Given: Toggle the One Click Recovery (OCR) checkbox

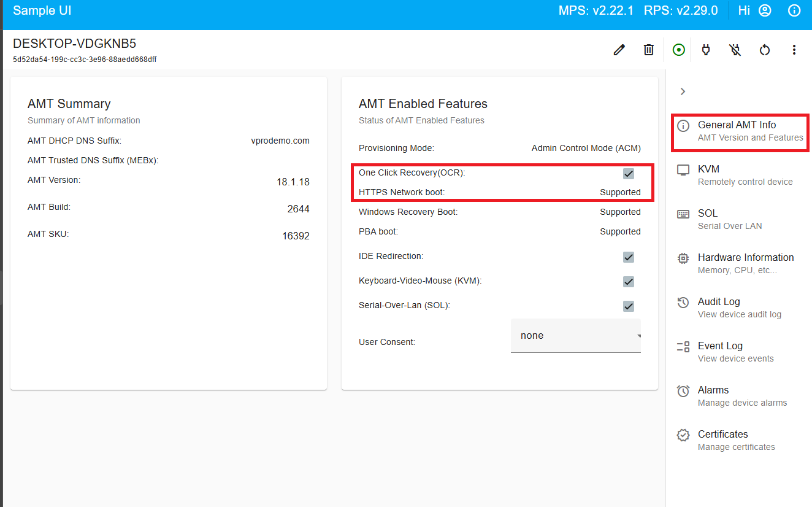Looking at the screenshot, I should click(x=628, y=174).
